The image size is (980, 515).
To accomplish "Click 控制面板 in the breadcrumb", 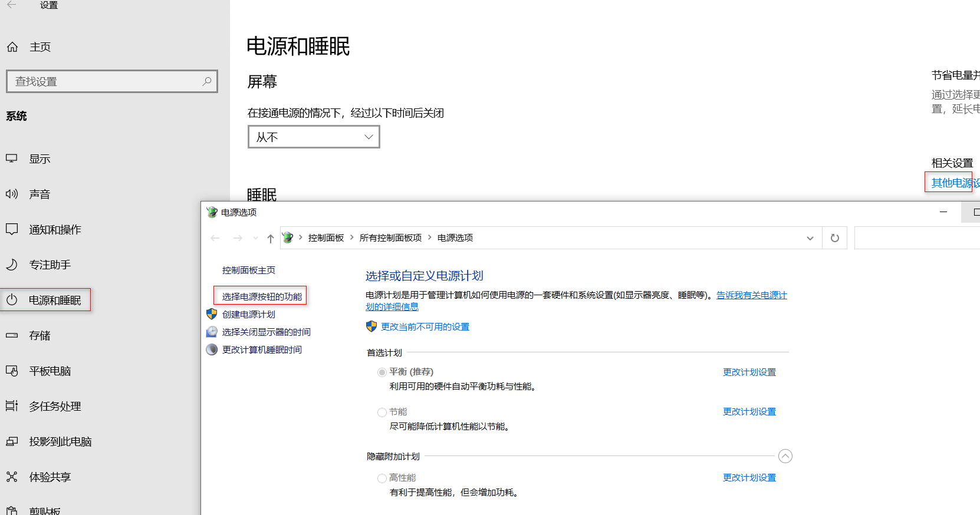I will pos(326,237).
